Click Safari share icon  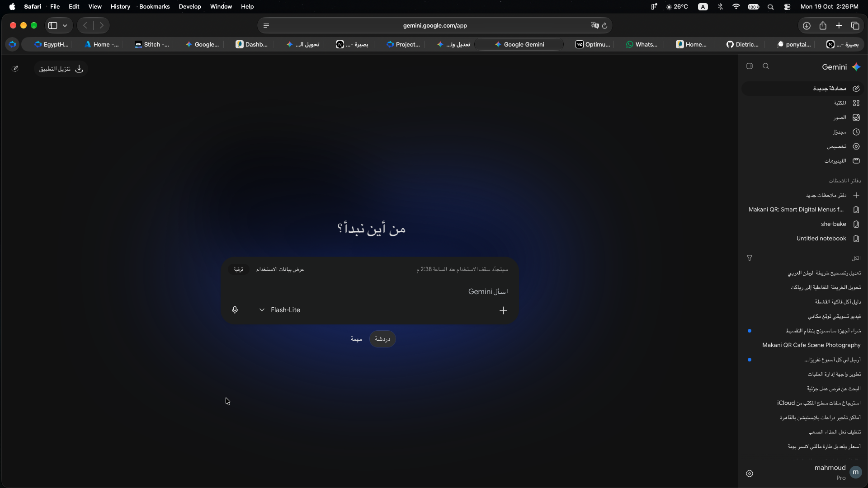click(x=823, y=26)
